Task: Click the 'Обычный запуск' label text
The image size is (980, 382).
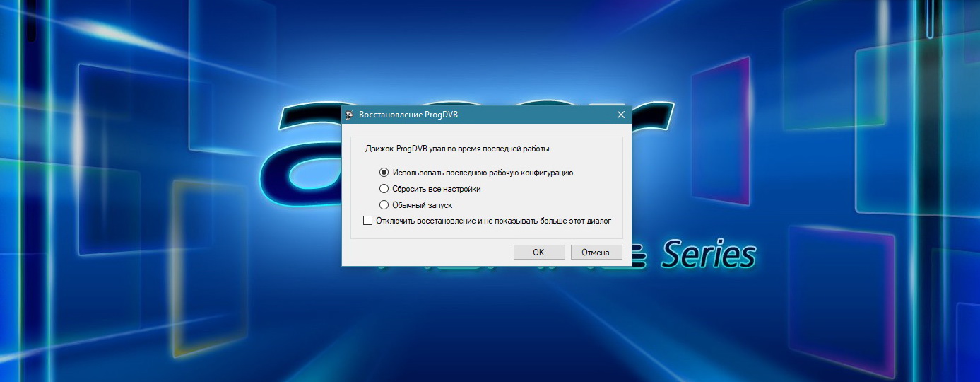Action: click(422, 205)
